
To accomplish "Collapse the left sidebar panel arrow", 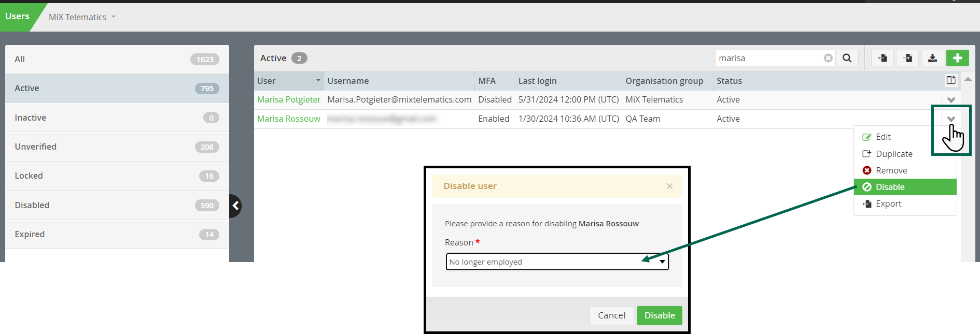I will pyautogui.click(x=235, y=206).
